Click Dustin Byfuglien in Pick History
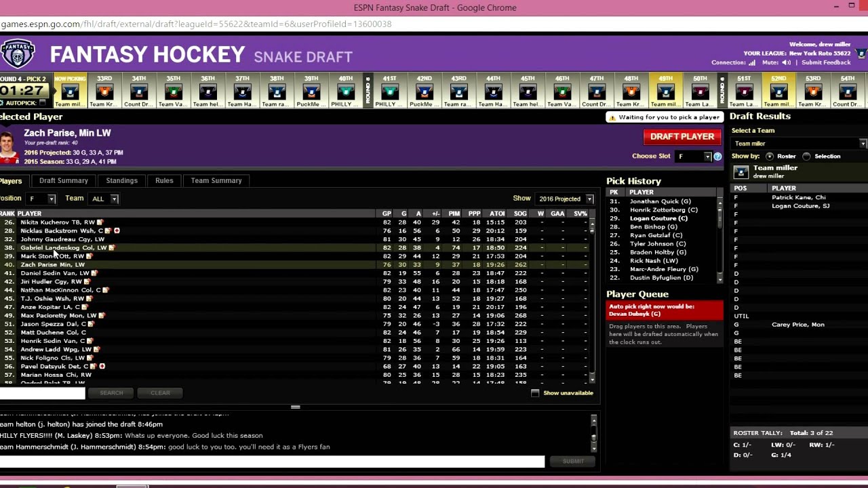Viewport: 868px width, 488px height. pos(661,278)
